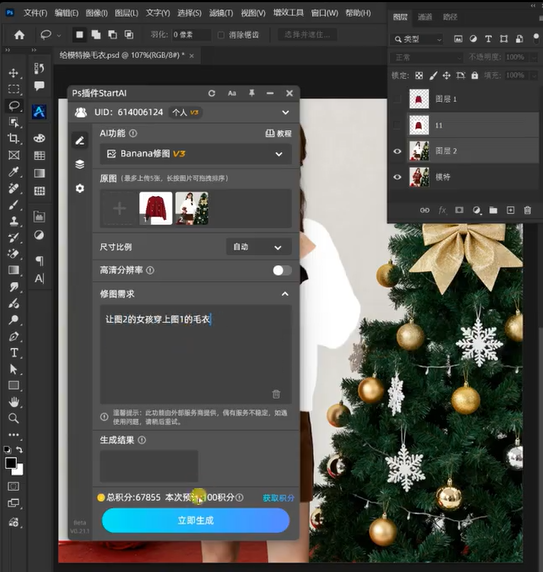The width and height of the screenshot is (543, 572).
Task: Open the StartAI plugin panel icon
Action: pyautogui.click(x=39, y=111)
